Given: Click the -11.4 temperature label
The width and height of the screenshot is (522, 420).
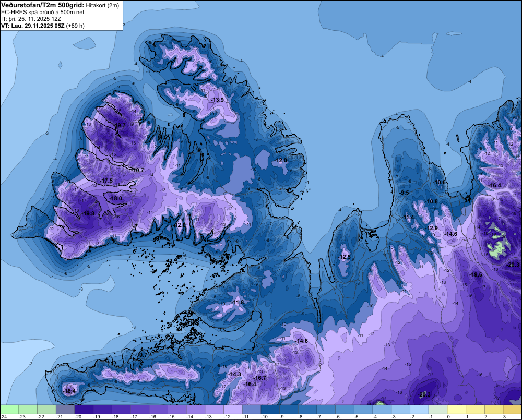Looking at the screenshot, I should [x=408, y=218].
